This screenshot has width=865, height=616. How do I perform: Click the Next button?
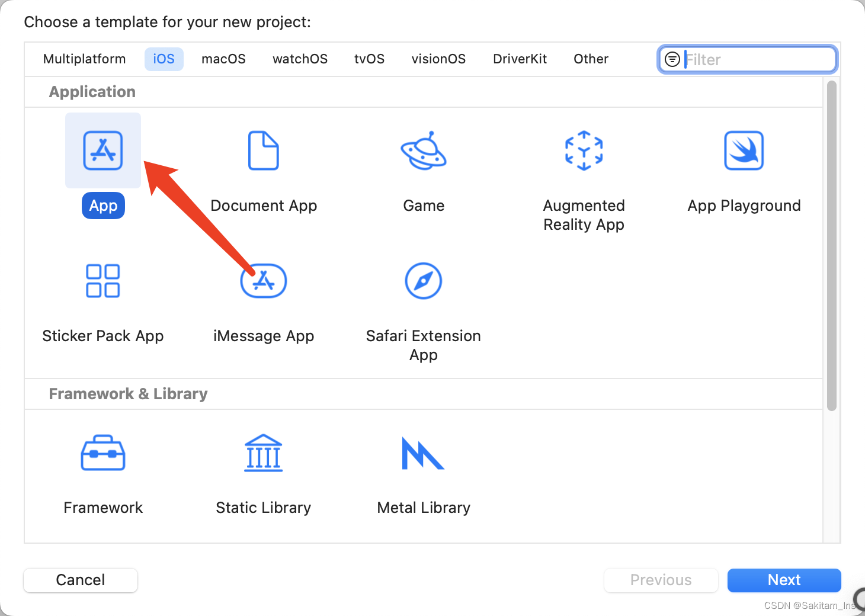[x=784, y=580]
